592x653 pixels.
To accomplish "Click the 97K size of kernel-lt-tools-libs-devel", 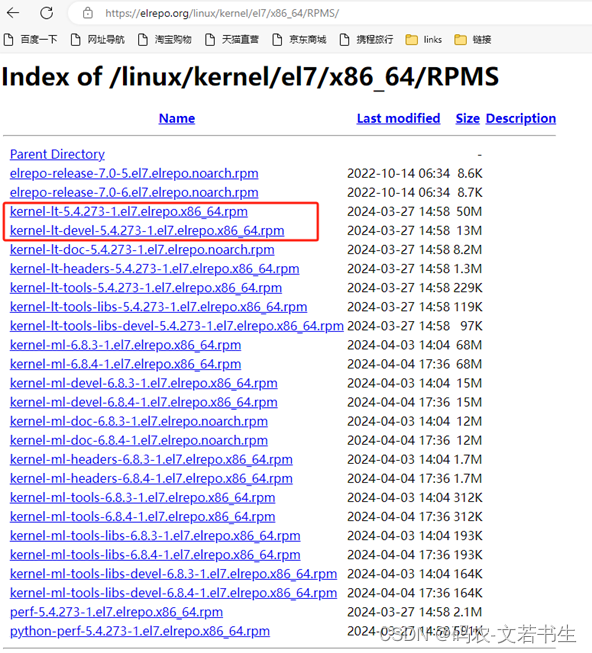I will pos(471,326).
